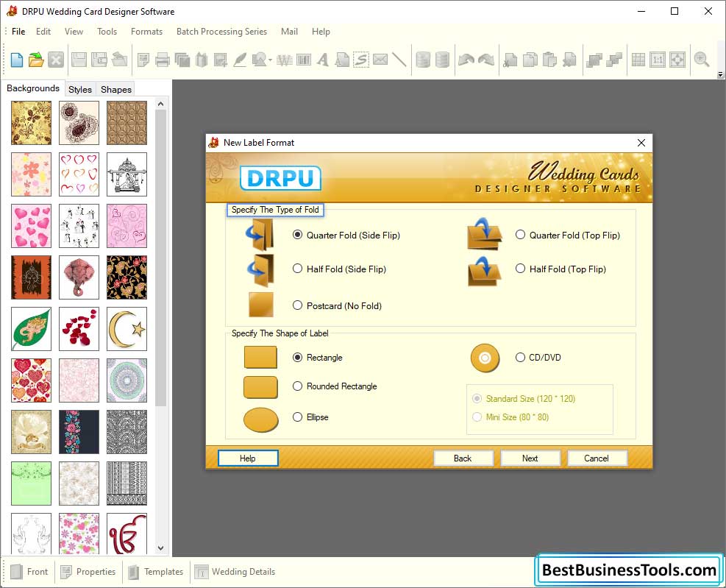This screenshot has height=588, width=726.
Task: Select the Ellipse shape option
Action: pyautogui.click(x=297, y=417)
